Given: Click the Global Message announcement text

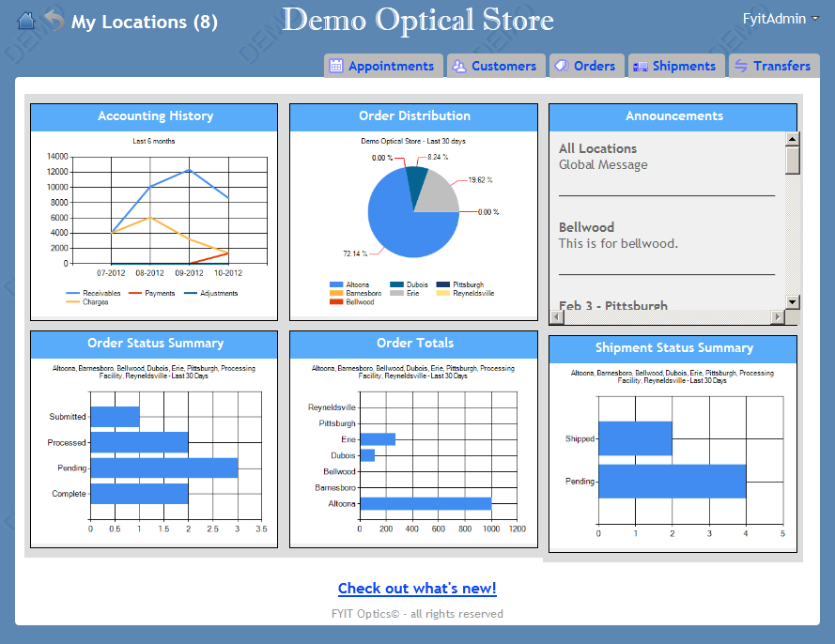Looking at the screenshot, I should pyautogui.click(x=603, y=165).
